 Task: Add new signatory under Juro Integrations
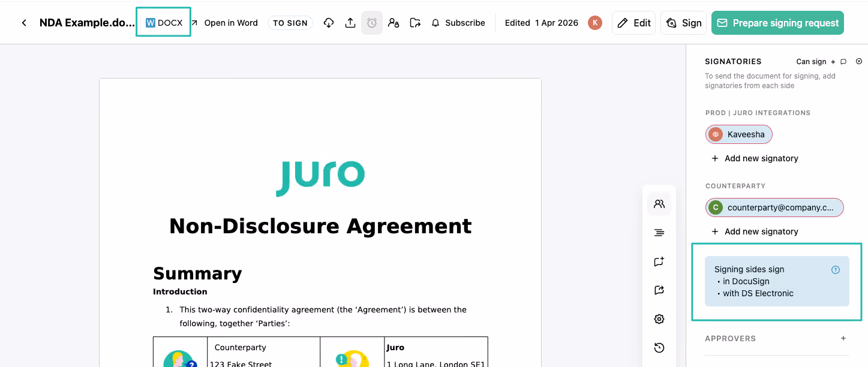click(755, 158)
